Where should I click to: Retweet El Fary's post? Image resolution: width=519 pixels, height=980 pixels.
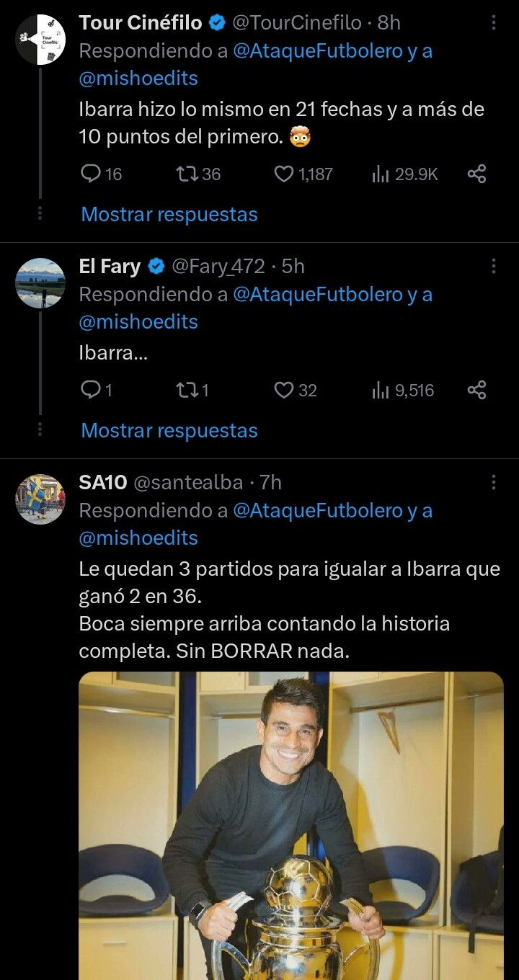(187, 390)
